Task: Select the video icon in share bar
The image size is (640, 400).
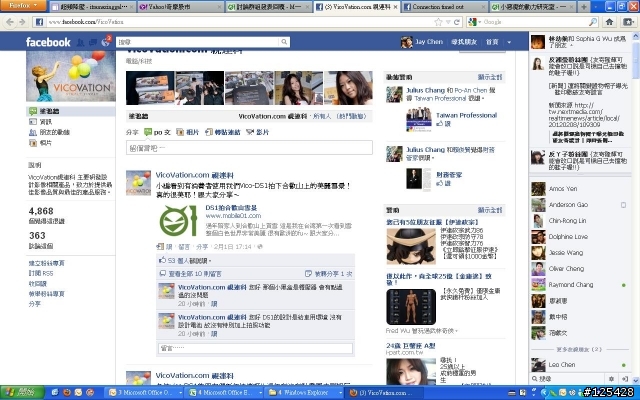Action: (x=250, y=132)
